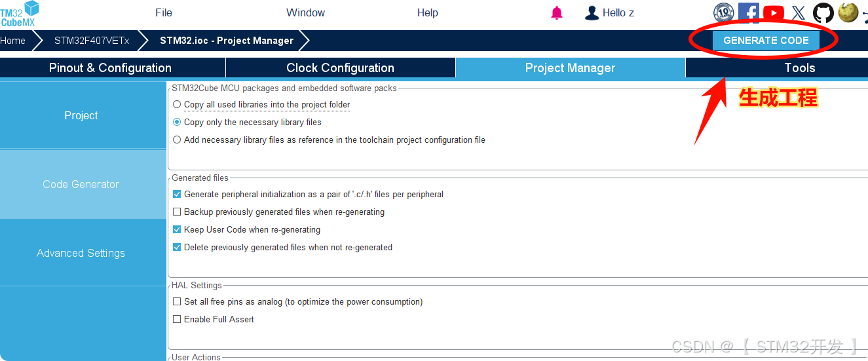This screenshot has width=868, height=361.
Task: Enable Set all free pins as analog
Action: [177, 301]
